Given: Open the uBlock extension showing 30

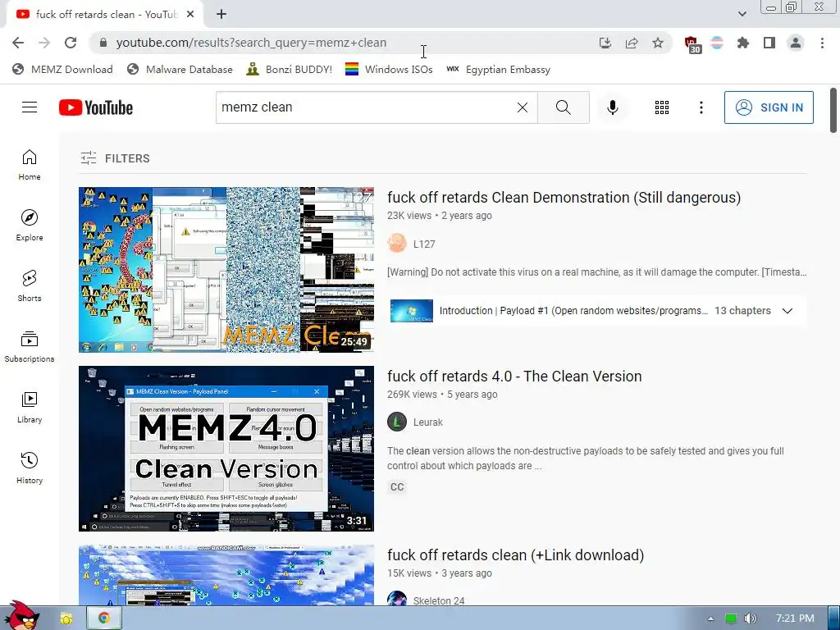Looking at the screenshot, I should [692, 44].
